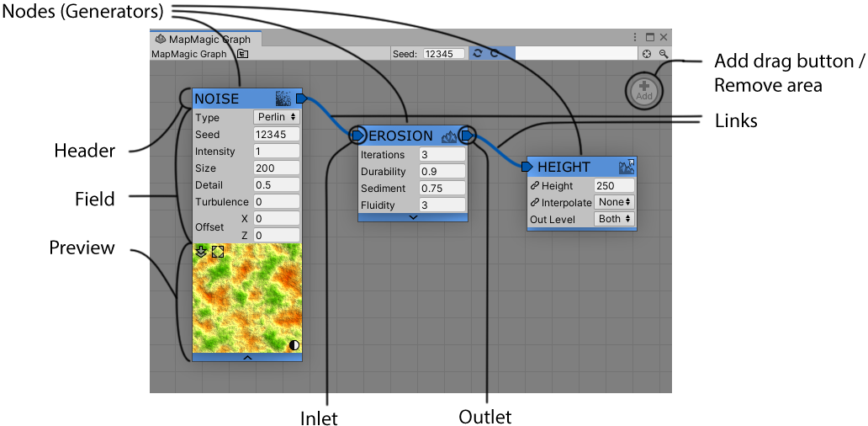Screen dimensions: 868x426
Task: Click the Noise node generator icon
Action: (283, 99)
